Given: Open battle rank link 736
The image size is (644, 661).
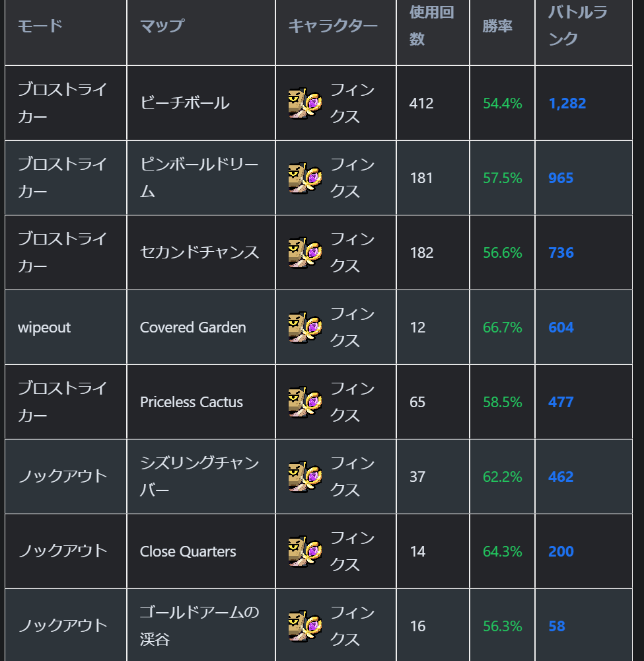Looking at the screenshot, I should (561, 253).
